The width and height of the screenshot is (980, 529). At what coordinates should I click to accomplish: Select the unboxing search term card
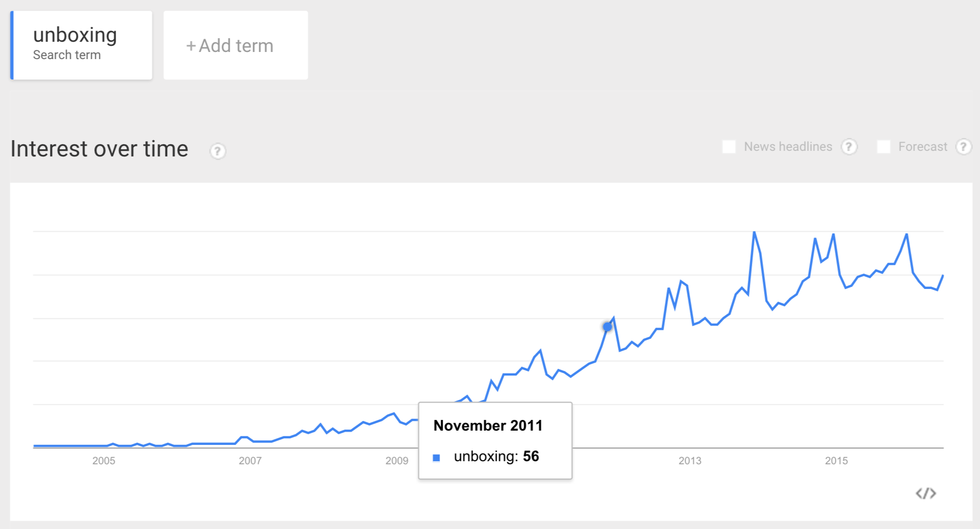coord(82,45)
